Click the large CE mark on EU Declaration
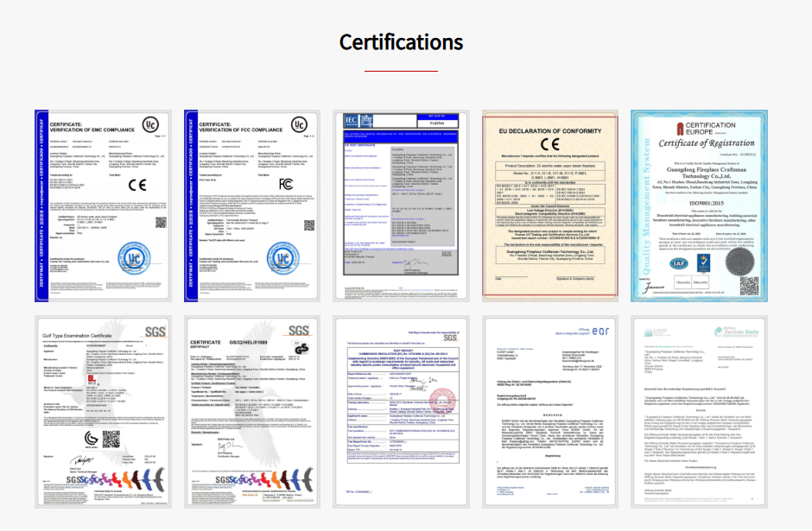This screenshot has width=812, height=531. (x=550, y=144)
